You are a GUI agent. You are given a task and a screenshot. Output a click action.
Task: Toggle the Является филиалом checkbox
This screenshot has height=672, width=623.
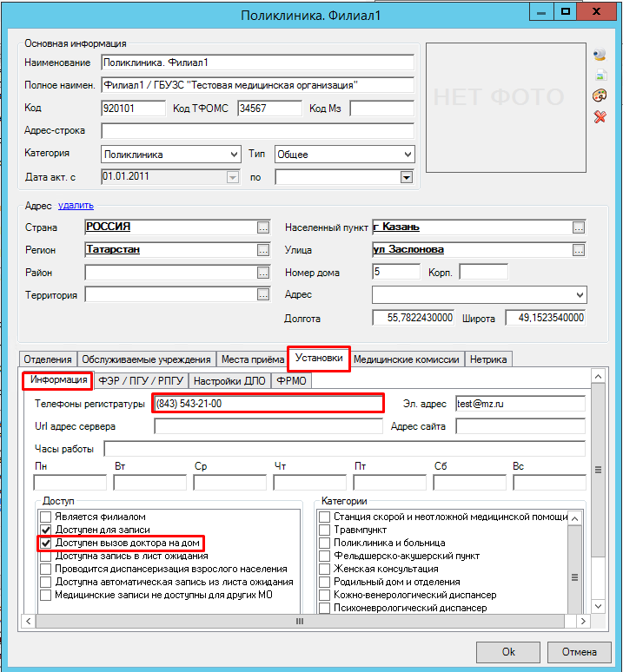point(46,517)
